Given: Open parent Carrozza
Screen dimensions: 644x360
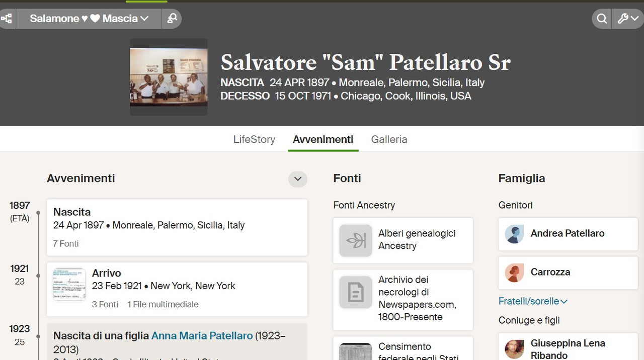Looking at the screenshot, I should [x=568, y=273].
